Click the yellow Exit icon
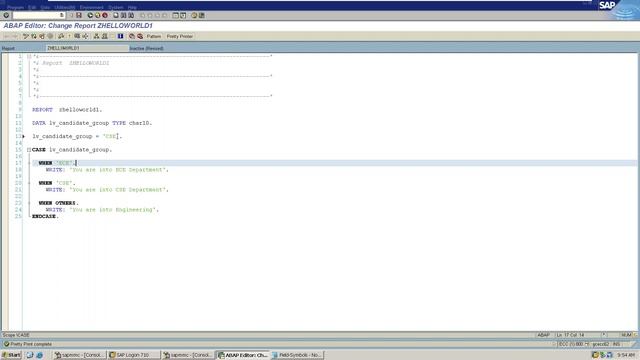 point(98,15)
